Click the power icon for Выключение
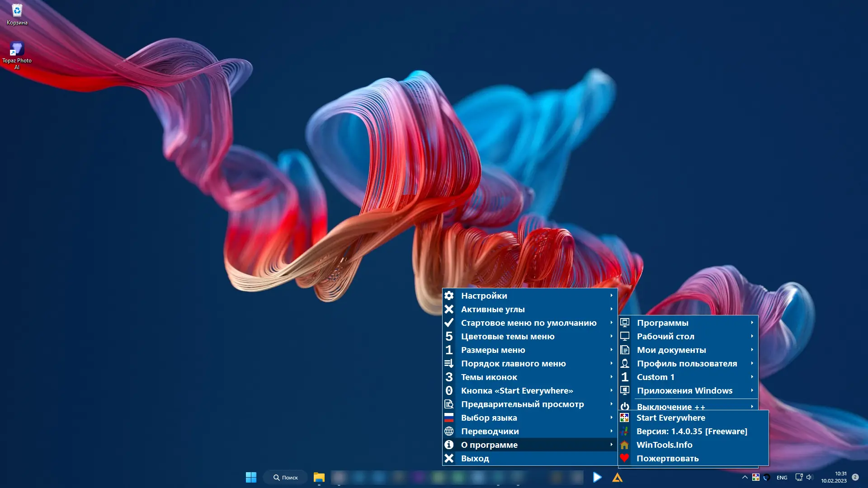Viewport: 868px width, 488px height. [x=625, y=406]
